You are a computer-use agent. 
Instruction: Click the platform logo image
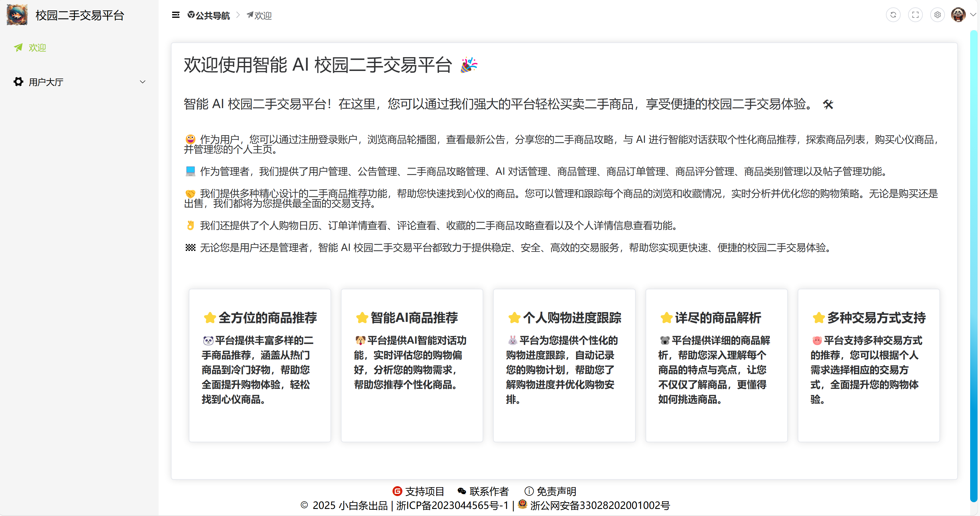[17, 15]
